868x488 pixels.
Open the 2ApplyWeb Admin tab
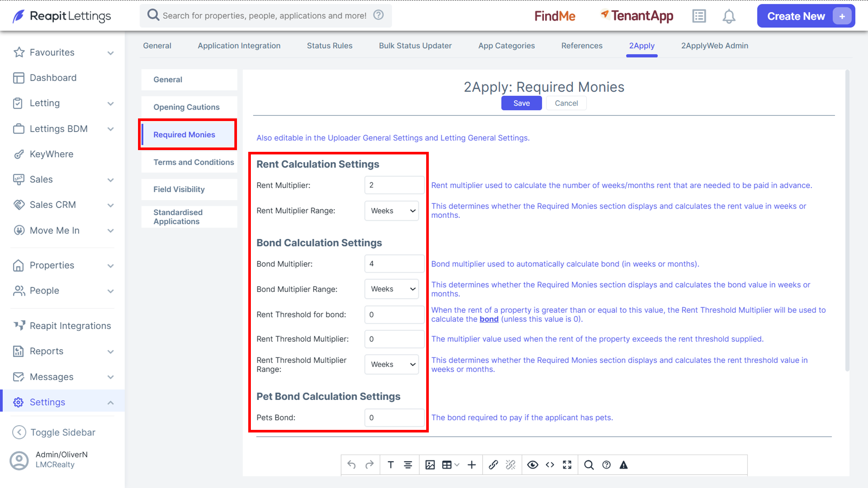point(714,46)
